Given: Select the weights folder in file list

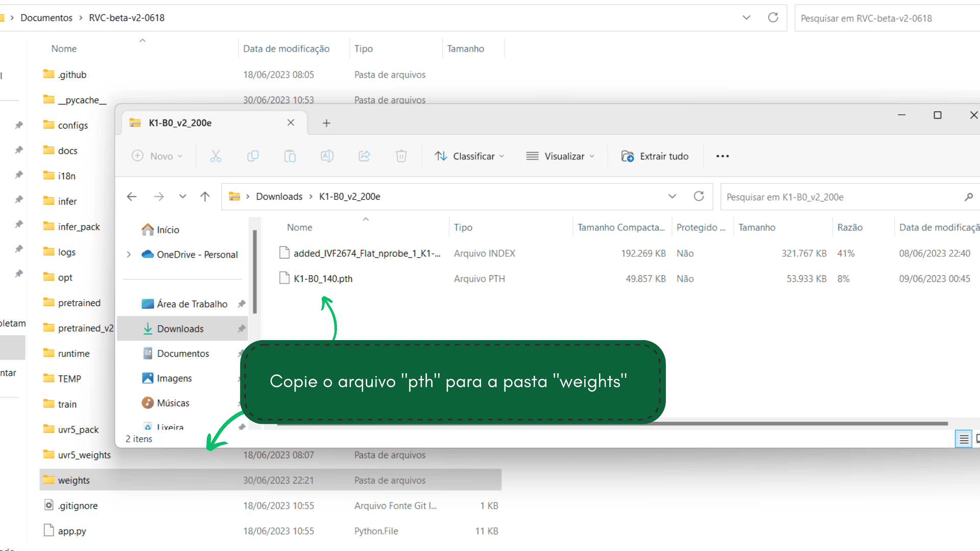Looking at the screenshot, I should pos(74,481).
